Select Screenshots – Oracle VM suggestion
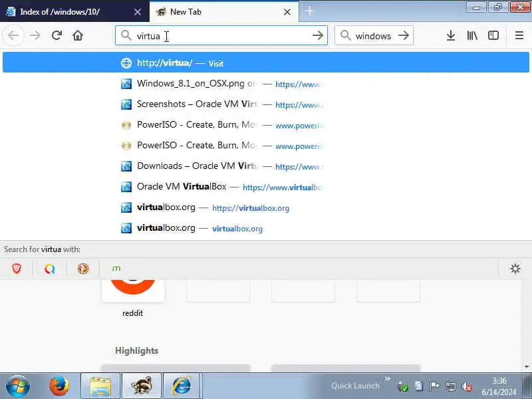532x399 pixels. [265, 104]
